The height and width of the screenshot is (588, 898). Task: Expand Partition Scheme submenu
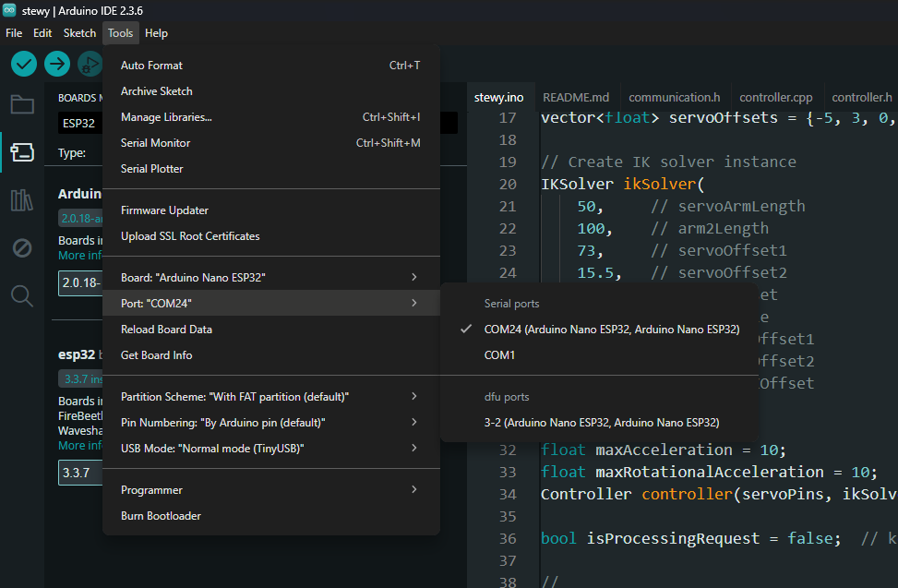[x=271, y=396]
